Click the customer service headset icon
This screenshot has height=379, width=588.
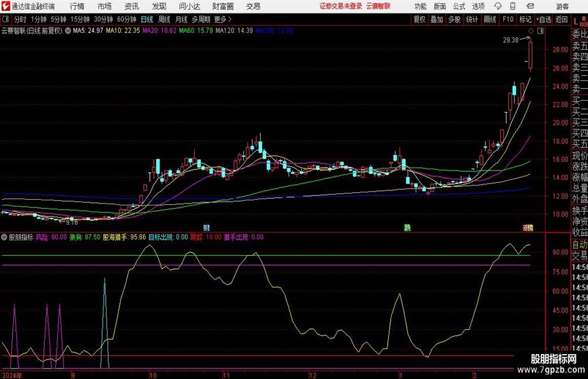pyautogui.click(x=498, y=6)
